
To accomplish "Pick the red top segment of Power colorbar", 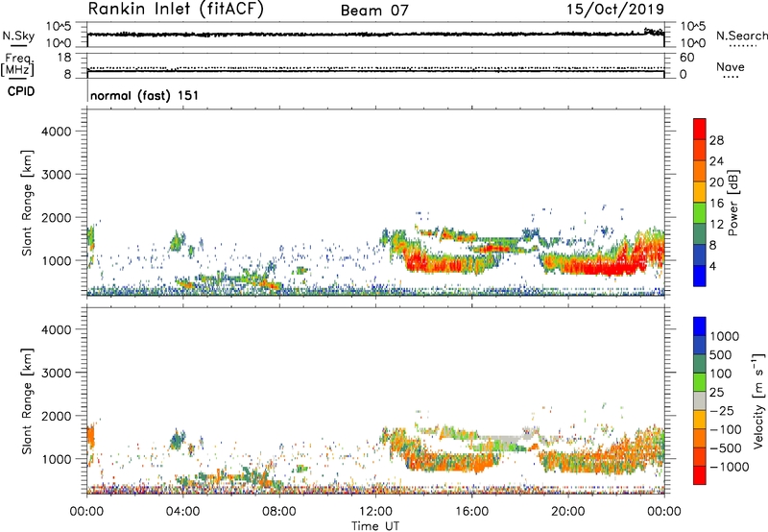I will point(700,129).
